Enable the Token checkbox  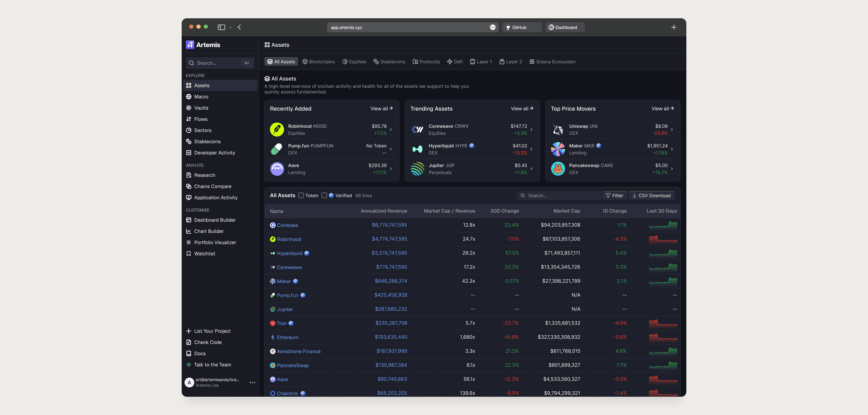(301, 196)
